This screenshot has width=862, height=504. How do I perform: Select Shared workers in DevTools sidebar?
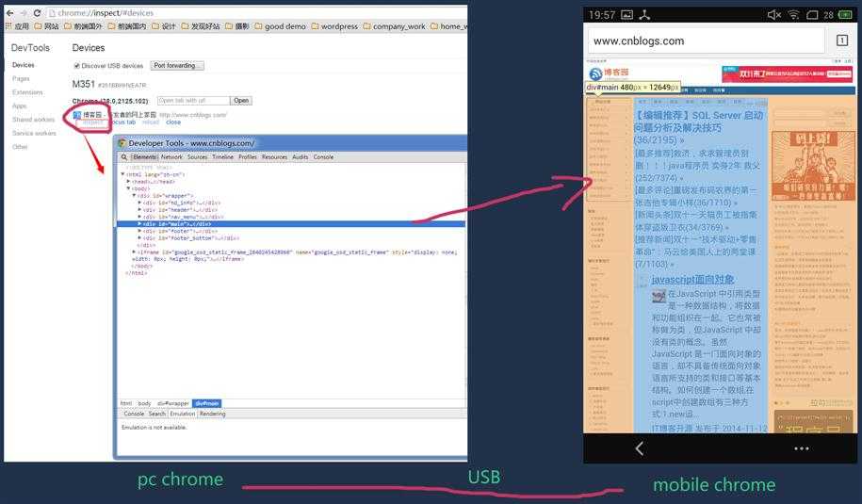point(34,120)
